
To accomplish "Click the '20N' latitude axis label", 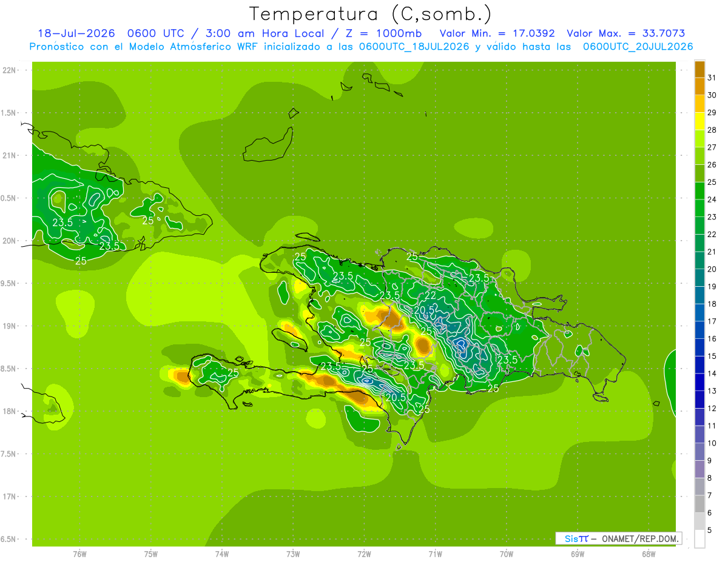I will click(x=10, y=241).
